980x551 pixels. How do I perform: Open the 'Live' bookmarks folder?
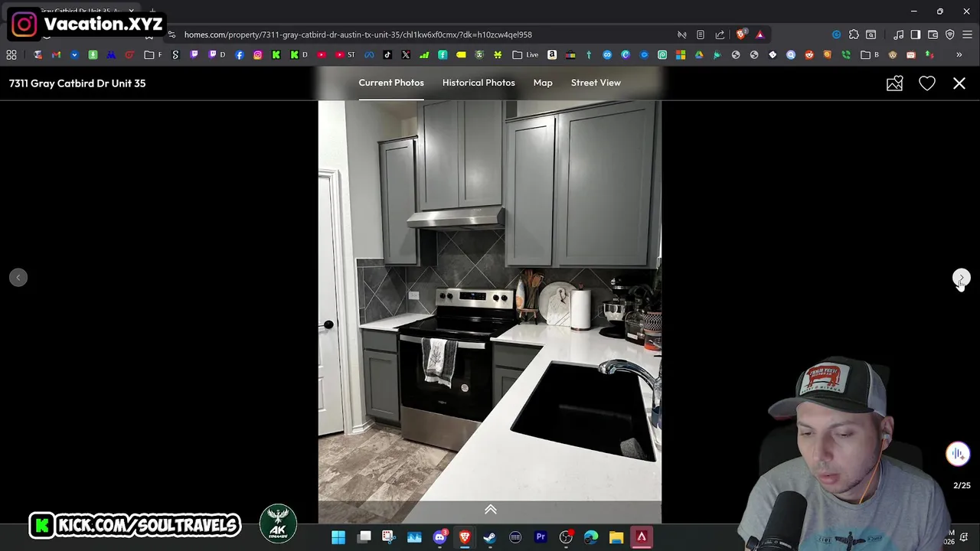pos(525,55)
